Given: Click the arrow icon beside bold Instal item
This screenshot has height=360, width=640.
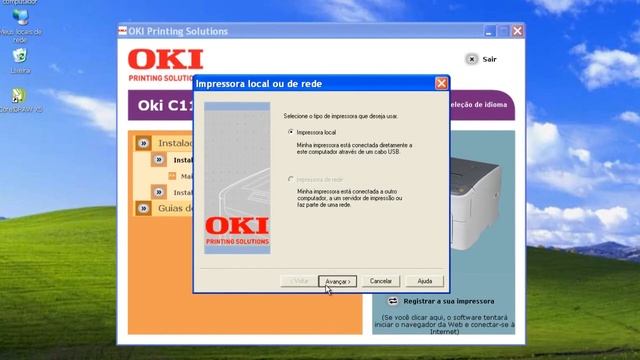Looking at the screenshot, I should point(159,160).
